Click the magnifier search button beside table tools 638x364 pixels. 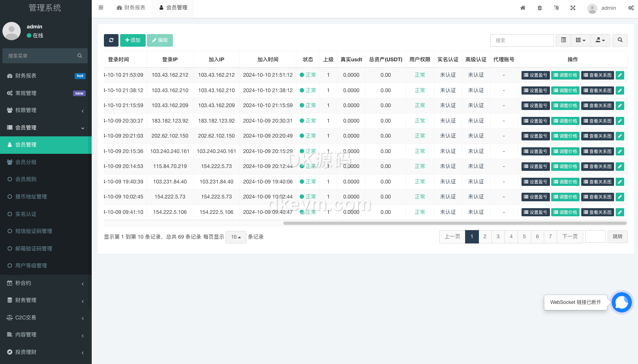tap(620, 40)
